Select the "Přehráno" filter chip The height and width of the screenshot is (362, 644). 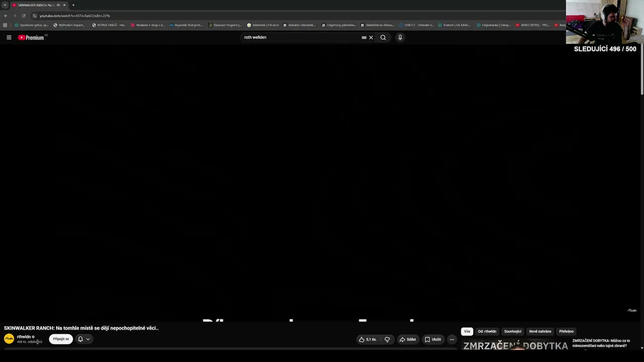pos(567,331)
